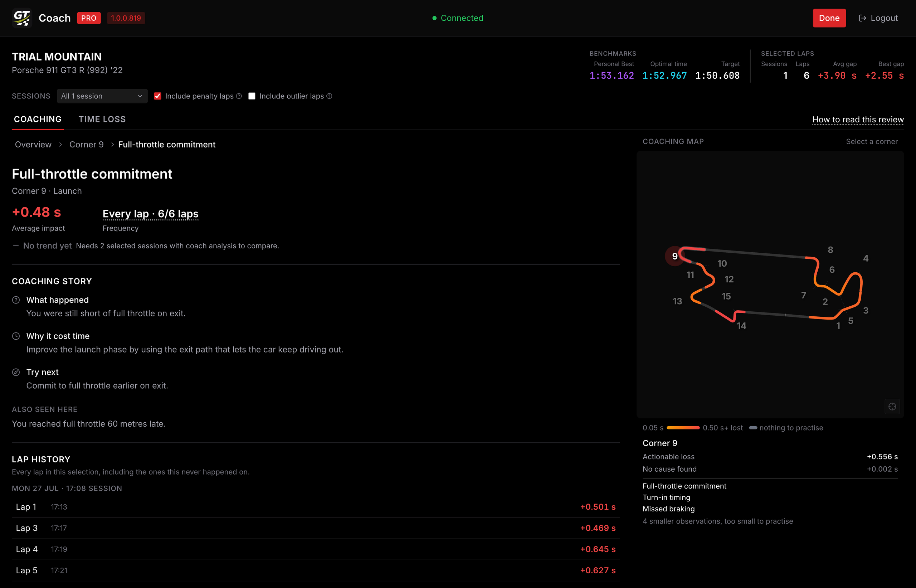The height and width of the screenshot is (588, 916).
Task: Select corner 13 on the track map
Action: point(677,301)
